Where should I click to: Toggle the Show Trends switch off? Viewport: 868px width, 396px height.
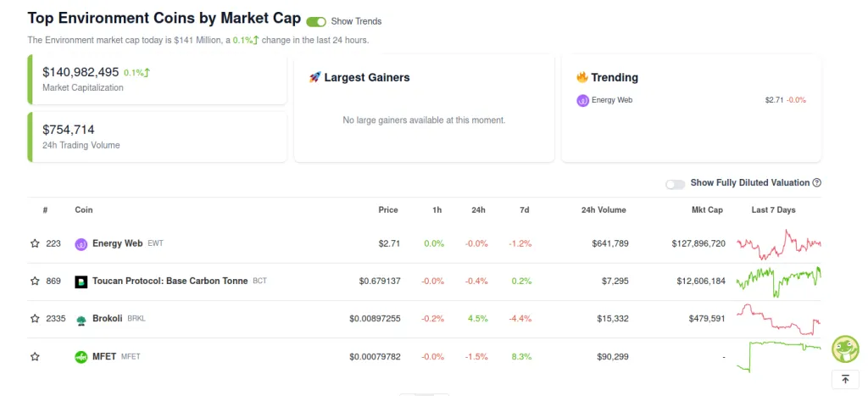pyautogui.click(x=316, y=21)
